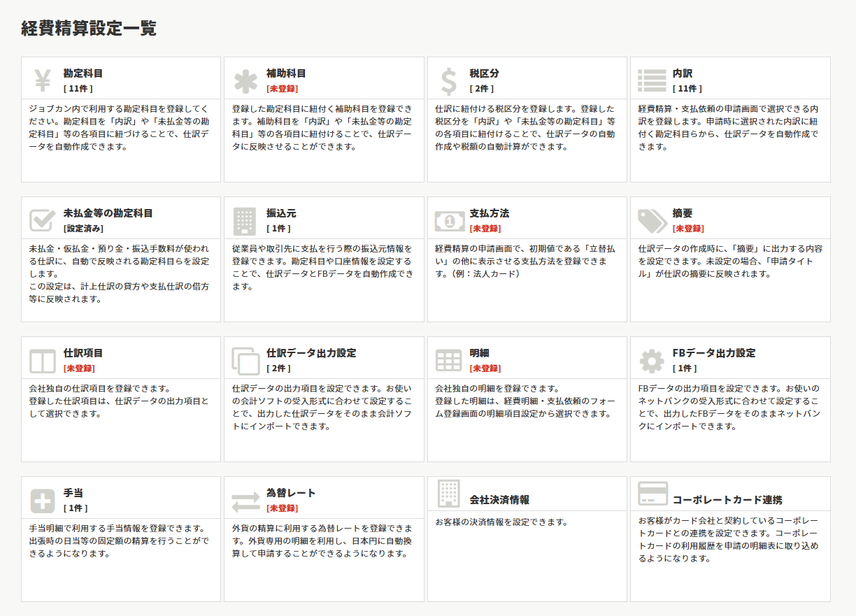Click the yen icon for 勘定科目

click(x=43, y=81)
